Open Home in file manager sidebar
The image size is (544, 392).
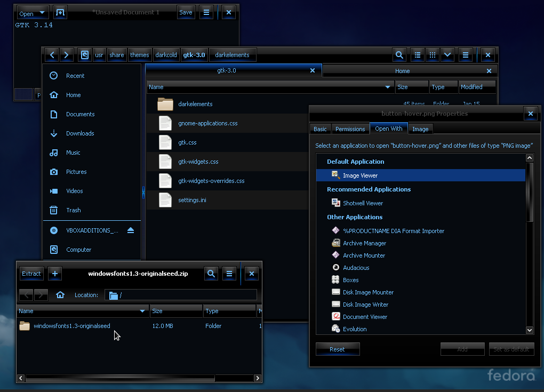tap(92, 95)
